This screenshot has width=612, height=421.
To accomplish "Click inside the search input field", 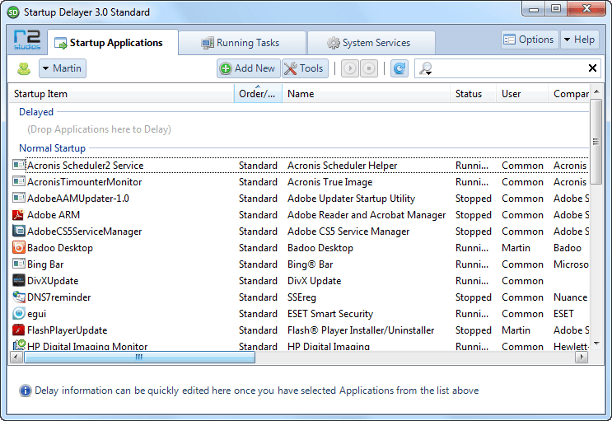I will point(508,68).
